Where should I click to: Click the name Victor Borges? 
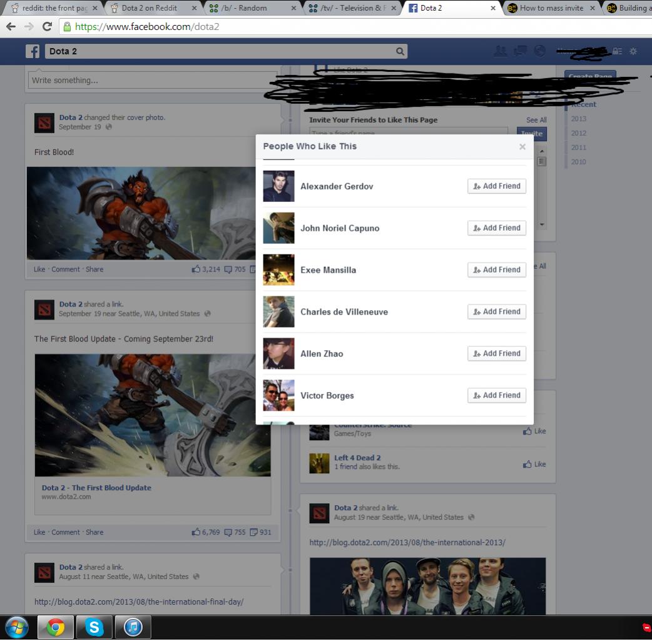click(327, 396)
